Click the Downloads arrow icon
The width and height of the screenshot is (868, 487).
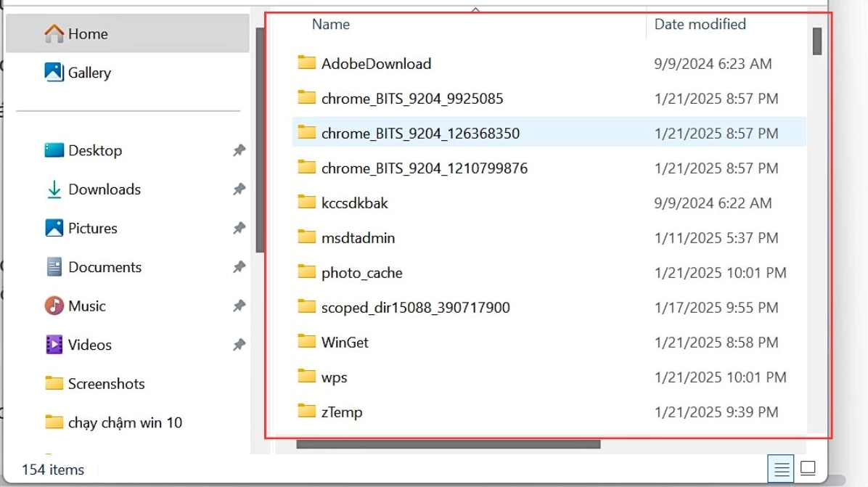tap(54, 189)
